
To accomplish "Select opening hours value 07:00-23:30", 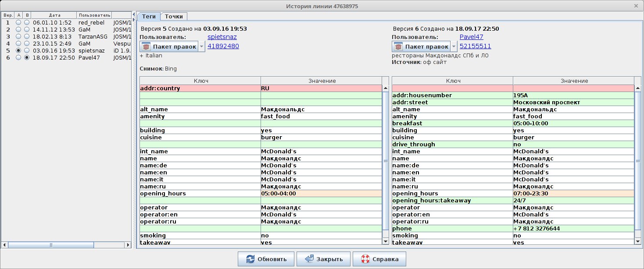I will coord(573,193).
